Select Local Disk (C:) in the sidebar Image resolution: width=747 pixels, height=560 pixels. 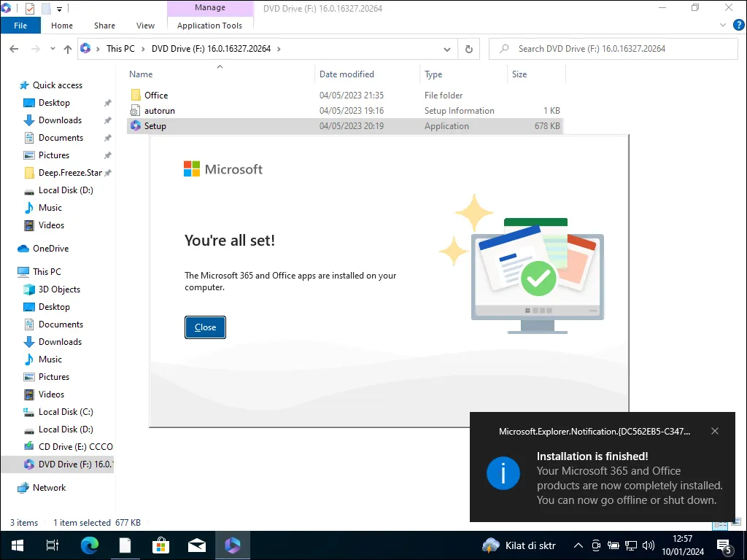(x=64, y=411)
